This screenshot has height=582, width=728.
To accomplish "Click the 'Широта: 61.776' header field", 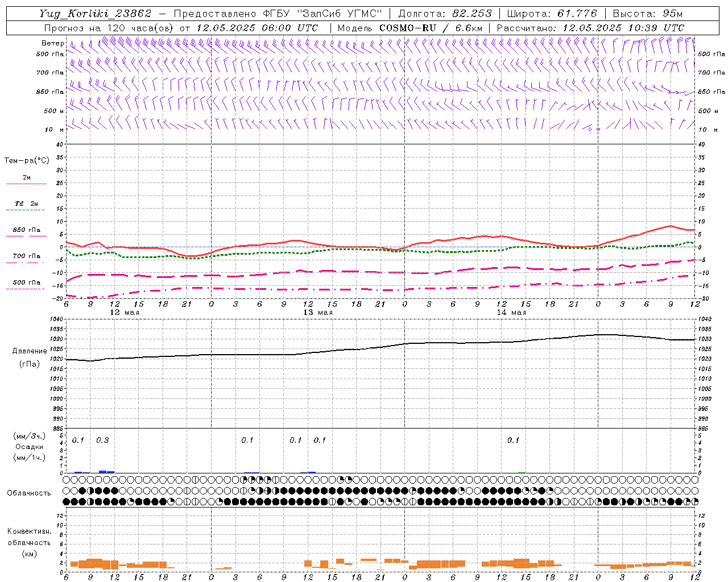I will click(552, 14).
